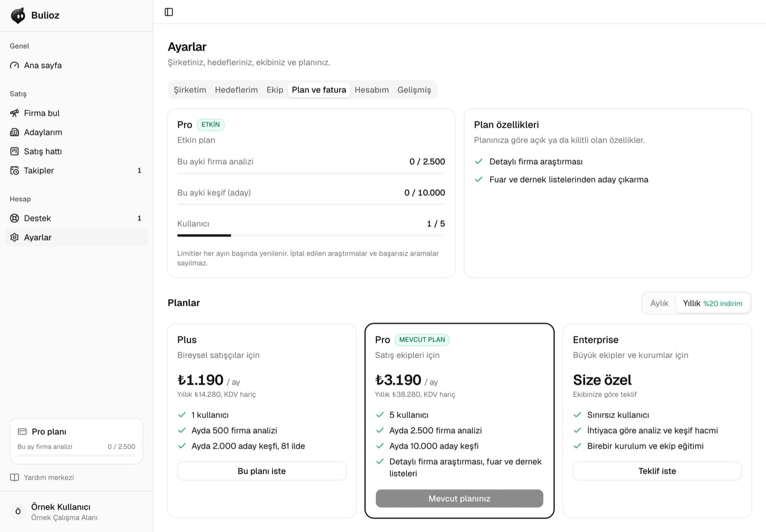Open Destek lifebuoy icon
The width and height of the screenshot is (766, 532).
click(x=14, y=218)
